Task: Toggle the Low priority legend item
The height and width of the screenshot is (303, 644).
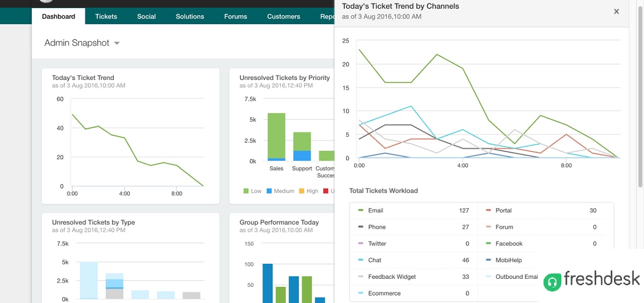Action: click(x=253, y=191)
